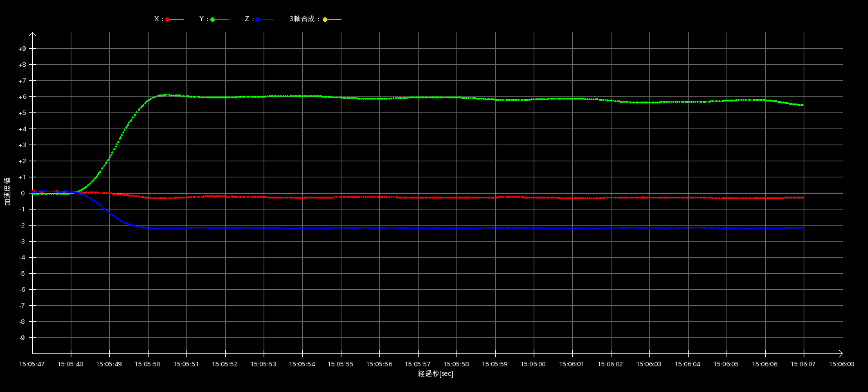This screenshot has width=868, height=392.
Task: Click the right arrow ending the time axis
Action: [x=840, y=353]
